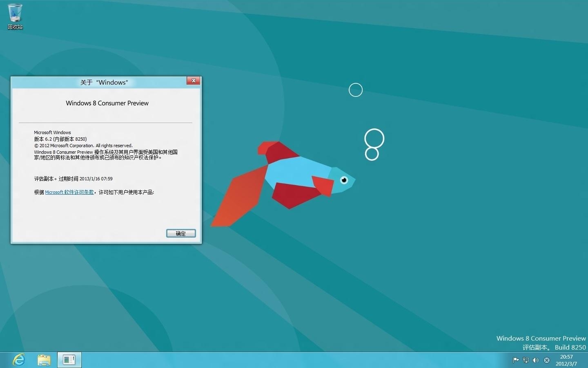
Task: Select the Recycle Bin desktop icon
Action: (15, 16)
